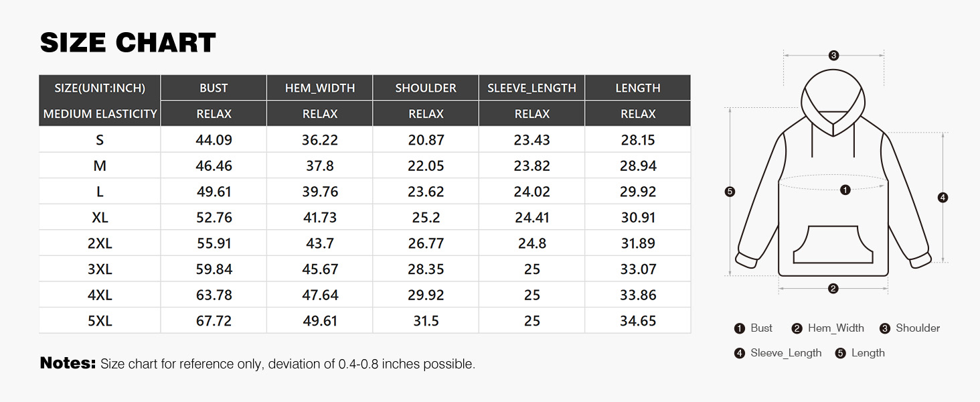Click the HEM_WIDTH column header

[320, 88]
